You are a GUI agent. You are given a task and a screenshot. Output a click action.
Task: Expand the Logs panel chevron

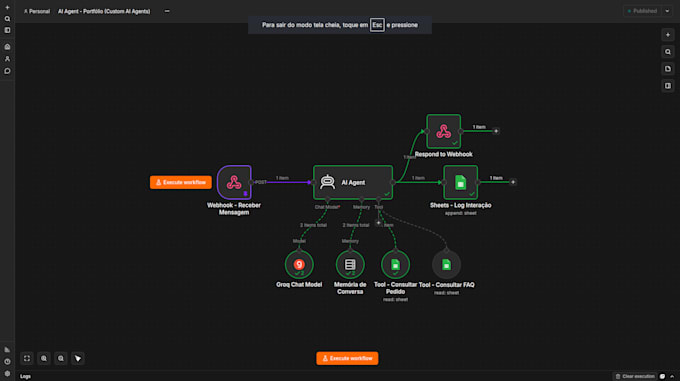click(x=672, y=376)
